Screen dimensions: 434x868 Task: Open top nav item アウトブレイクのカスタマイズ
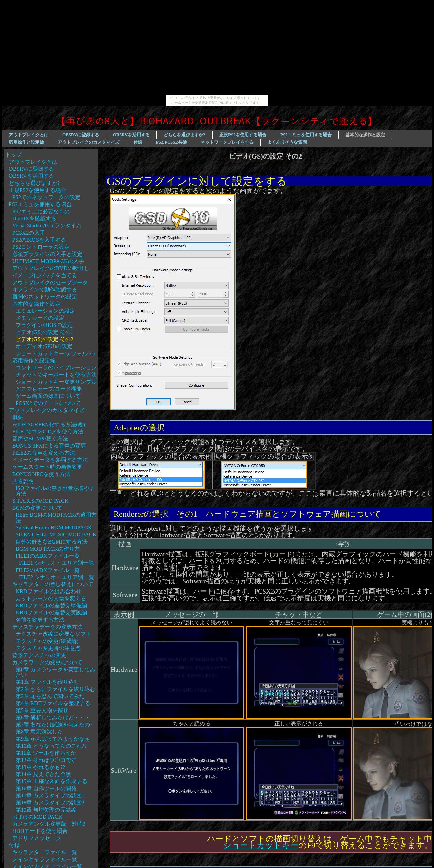[89, 142]
